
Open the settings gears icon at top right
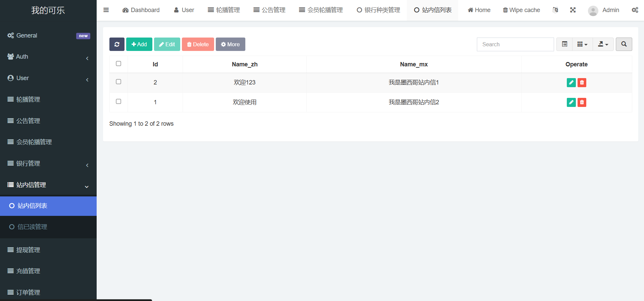(x=635, y=10)
